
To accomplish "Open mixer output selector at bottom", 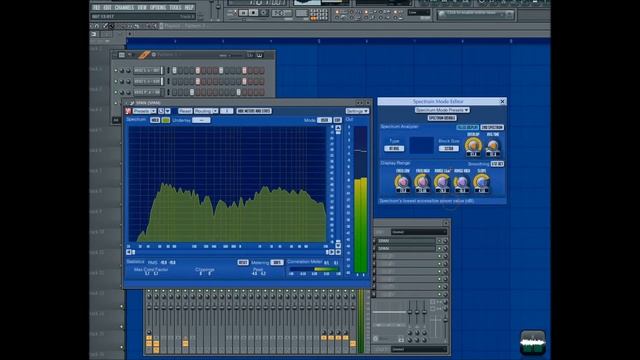I will coord(419,349).
